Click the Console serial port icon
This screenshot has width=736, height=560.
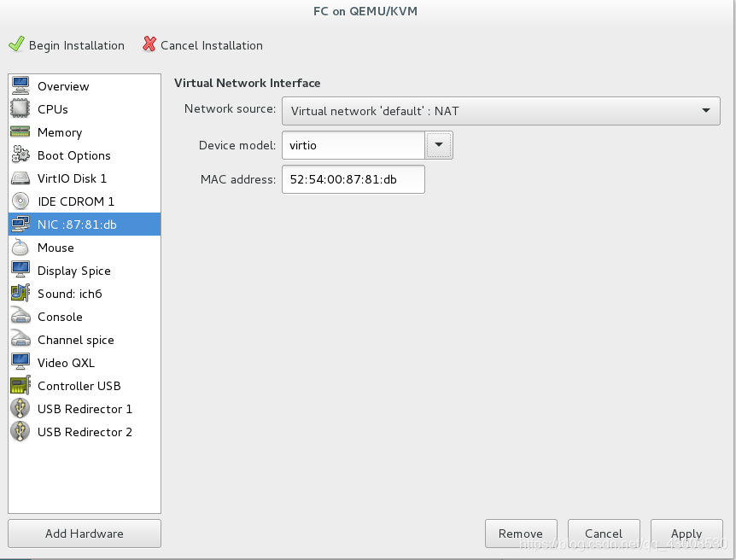point(20,316)
